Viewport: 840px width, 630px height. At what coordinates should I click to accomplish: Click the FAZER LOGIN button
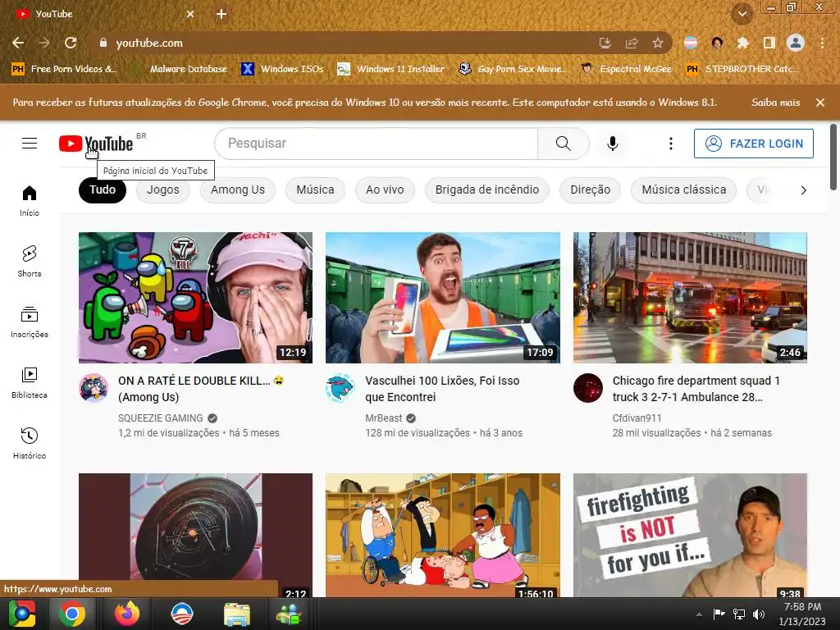click(x=754, y=144)
